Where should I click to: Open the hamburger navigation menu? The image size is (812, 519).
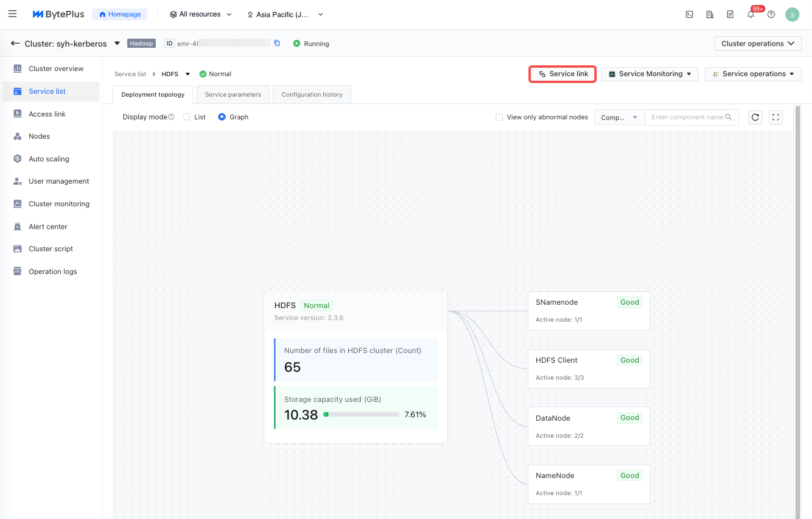pos(13,14)
